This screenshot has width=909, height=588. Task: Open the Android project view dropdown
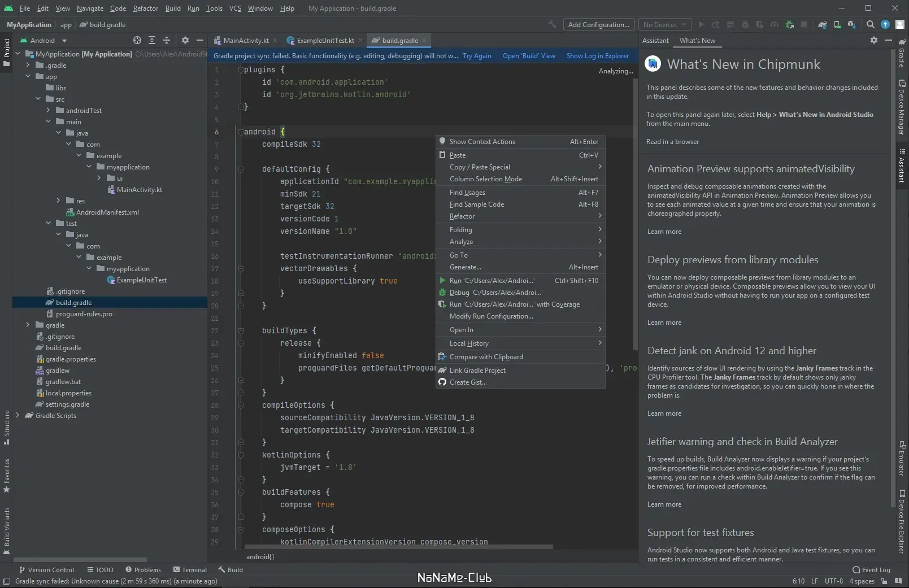coord(44,41)
